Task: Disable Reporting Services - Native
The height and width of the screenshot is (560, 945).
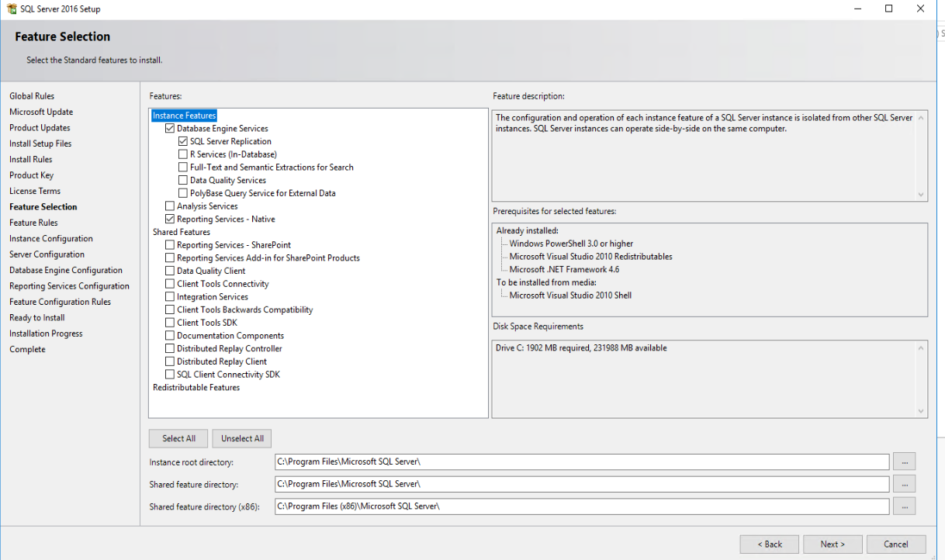Action: coord(169,219)
